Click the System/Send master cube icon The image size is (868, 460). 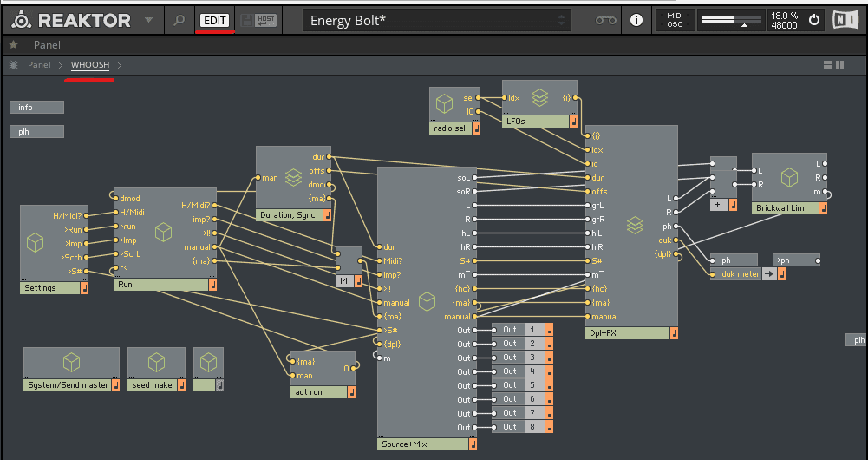coord(71,363)
